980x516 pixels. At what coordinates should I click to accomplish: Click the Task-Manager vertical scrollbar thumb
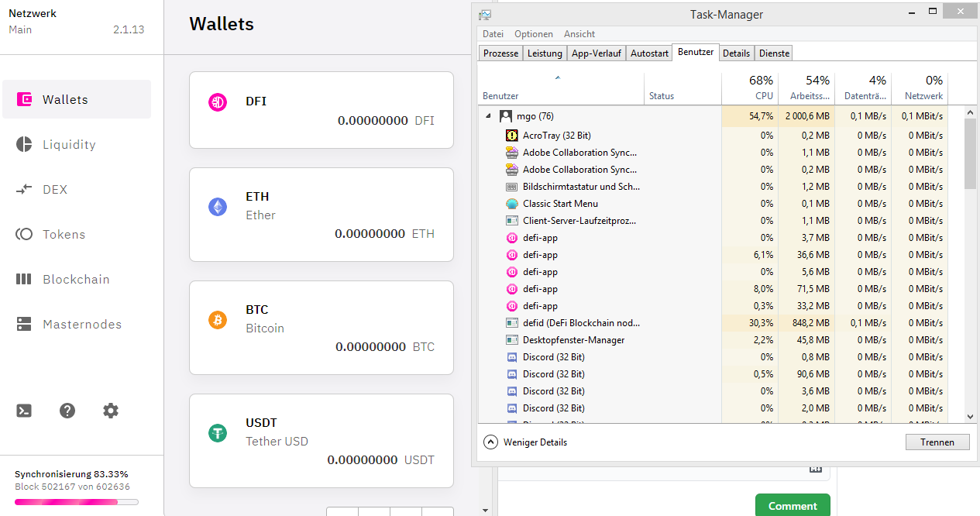pyautogui.click(x=971, y=154)
